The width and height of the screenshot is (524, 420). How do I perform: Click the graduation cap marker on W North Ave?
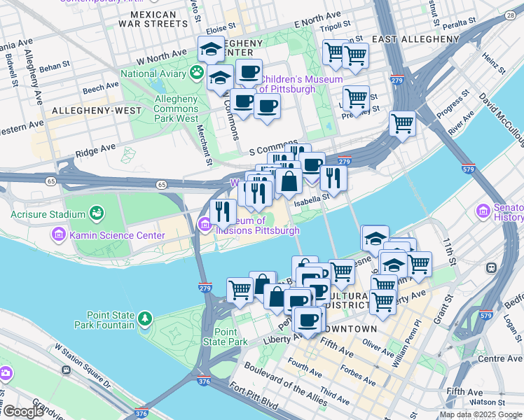(211, 50)
